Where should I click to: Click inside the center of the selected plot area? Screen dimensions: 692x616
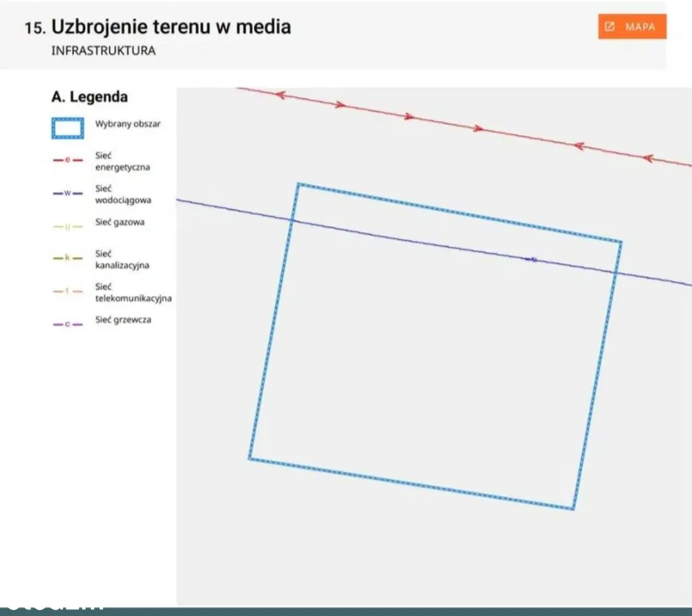click(x=435, y=347)
